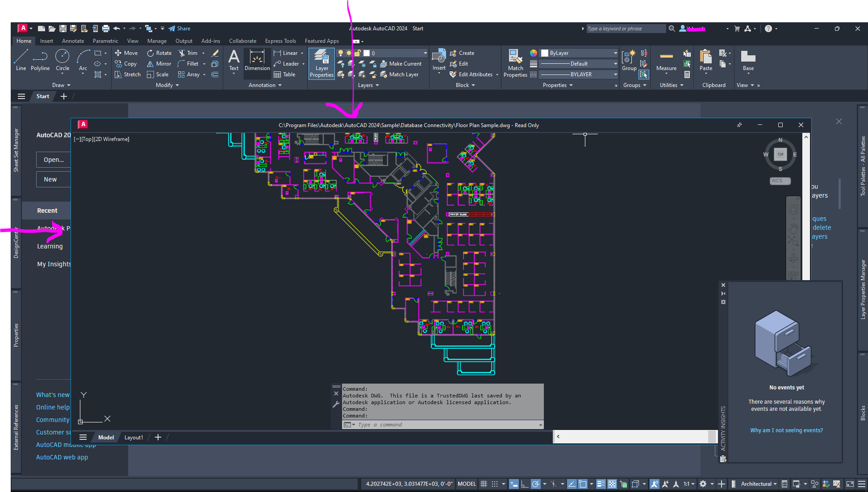Image resolution: width=868 pixels, height=492 pixels.
Task: Click the ViewCube TOP face
Action: coord(780,154)
